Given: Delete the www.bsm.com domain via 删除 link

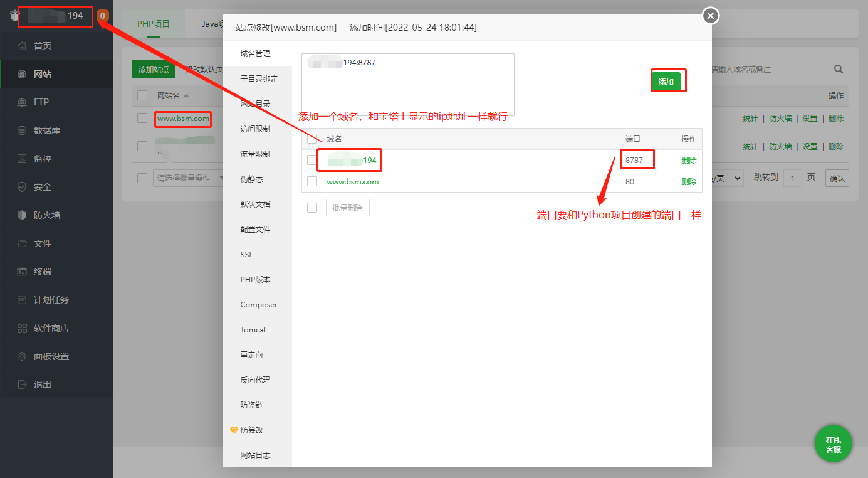Looking at the screenshot, I should point(689,181).
